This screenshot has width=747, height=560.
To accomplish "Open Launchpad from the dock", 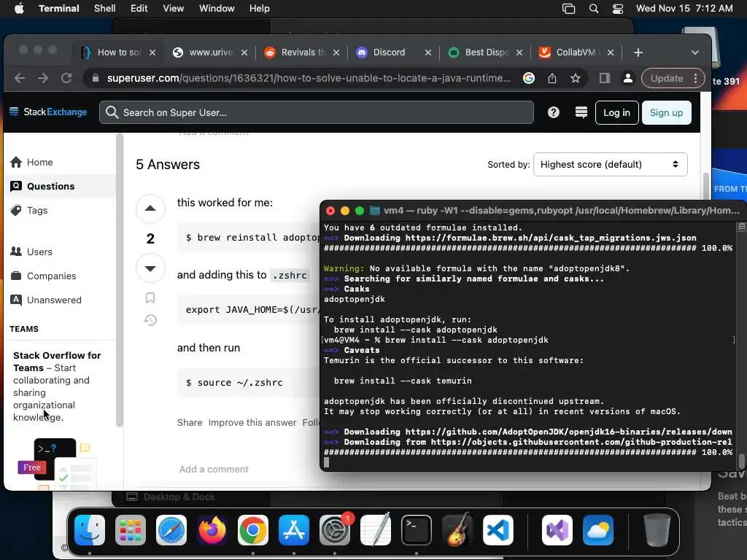I will [x=131, y=530].
